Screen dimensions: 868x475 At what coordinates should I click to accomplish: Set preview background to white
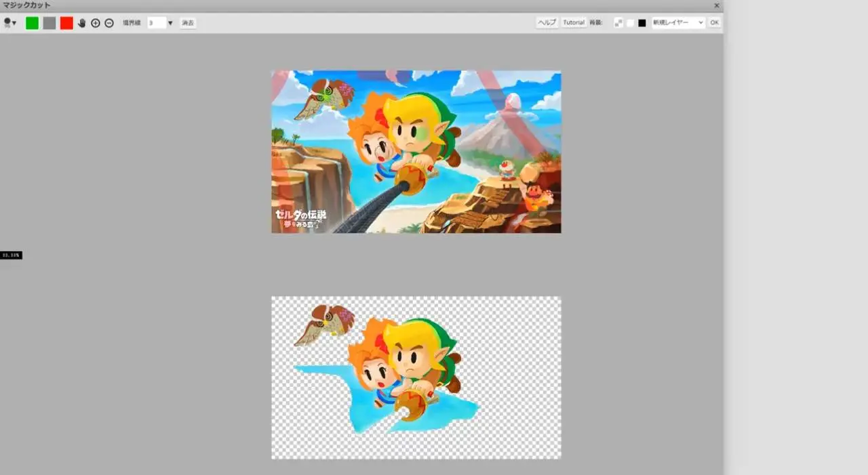point(630,23)
